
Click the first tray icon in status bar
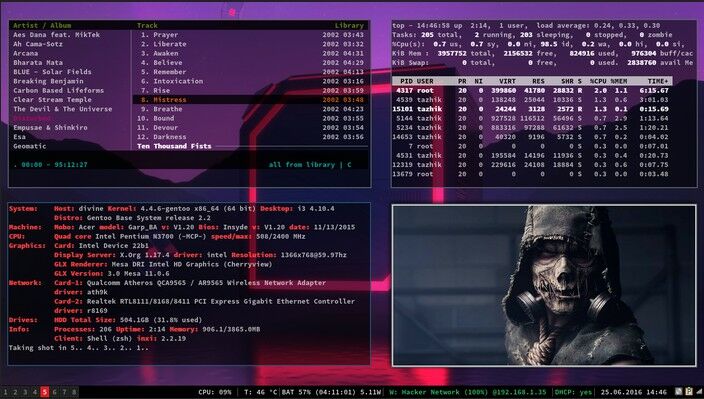point(679,392)
